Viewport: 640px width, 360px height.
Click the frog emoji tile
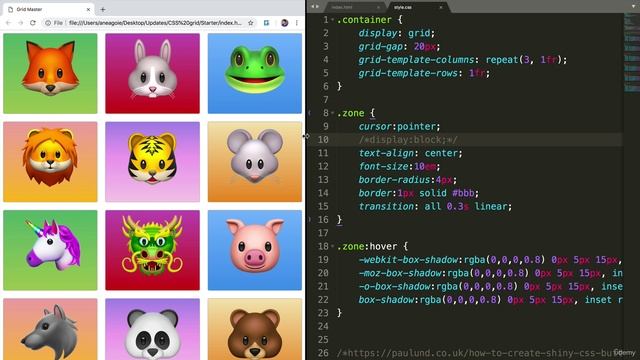(x=255, y=73)
